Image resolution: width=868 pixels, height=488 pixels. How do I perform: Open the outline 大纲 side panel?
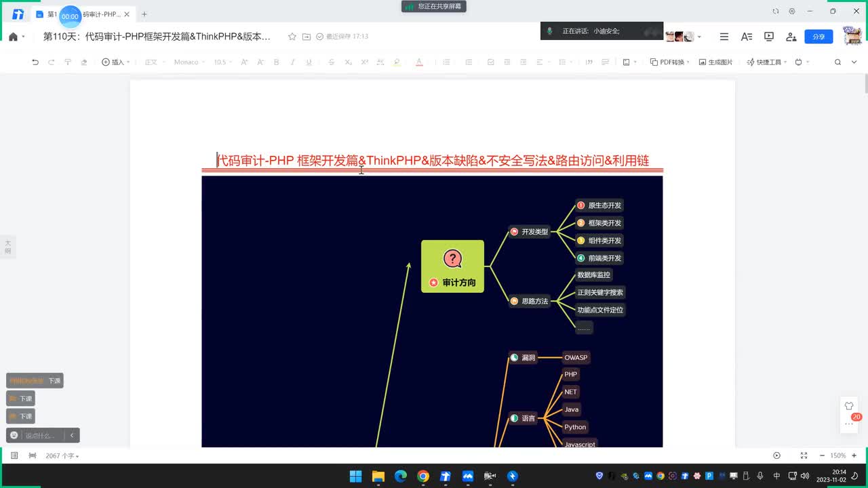8,247
